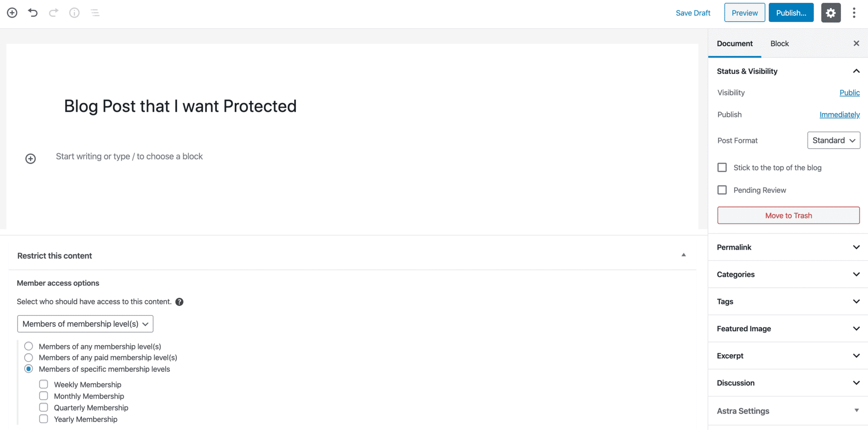
Task: Open the Post Format dropdown
Action: (833, 140)
